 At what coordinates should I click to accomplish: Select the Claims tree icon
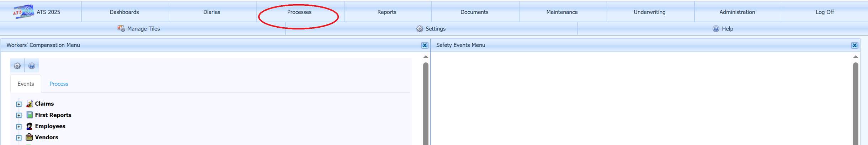[30, 104]
